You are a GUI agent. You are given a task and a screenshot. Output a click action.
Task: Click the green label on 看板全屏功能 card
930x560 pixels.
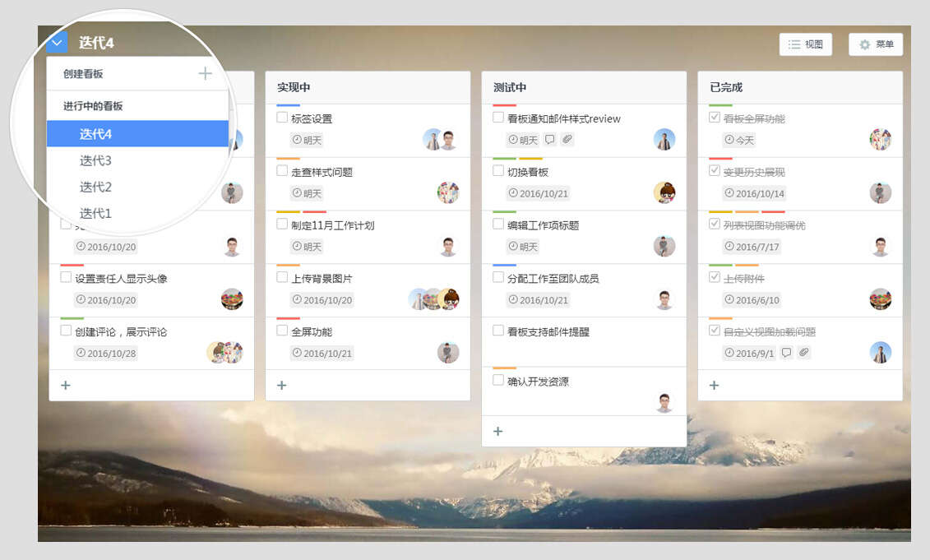pos(720,105)
